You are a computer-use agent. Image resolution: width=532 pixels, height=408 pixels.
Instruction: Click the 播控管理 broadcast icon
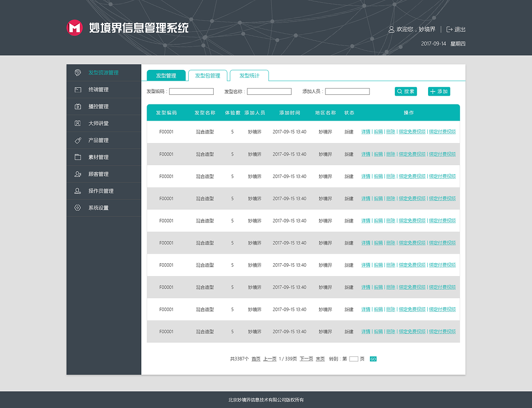[77, 106]
